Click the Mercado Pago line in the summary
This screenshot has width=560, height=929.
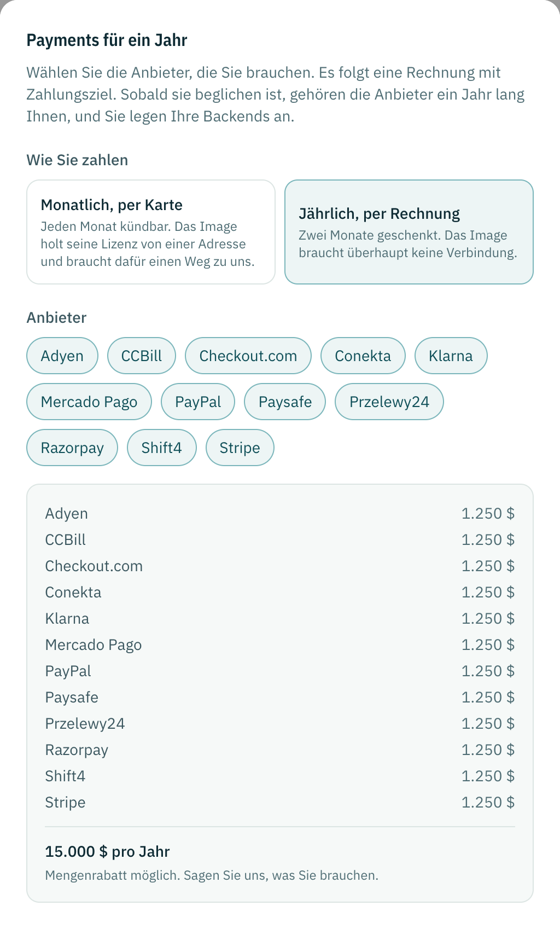280,645
